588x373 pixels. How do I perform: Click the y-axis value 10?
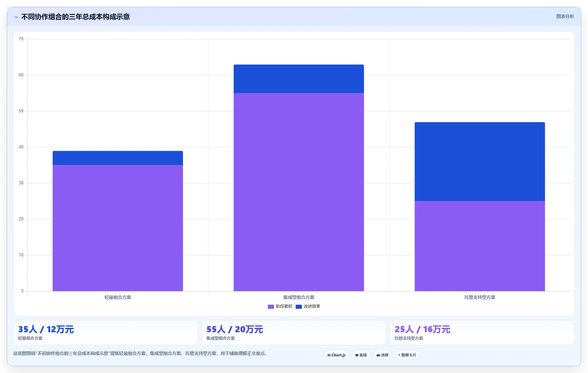click(21, 255)
